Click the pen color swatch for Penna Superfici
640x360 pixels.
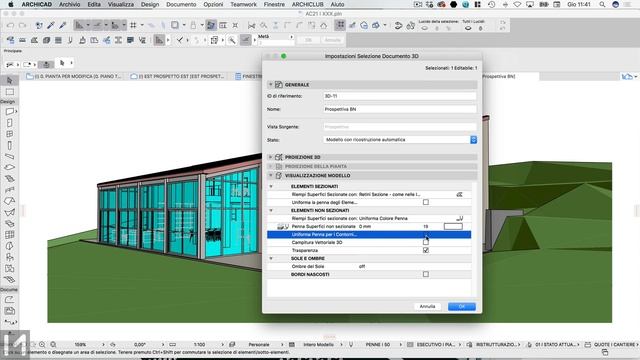[x=453, y=227]
